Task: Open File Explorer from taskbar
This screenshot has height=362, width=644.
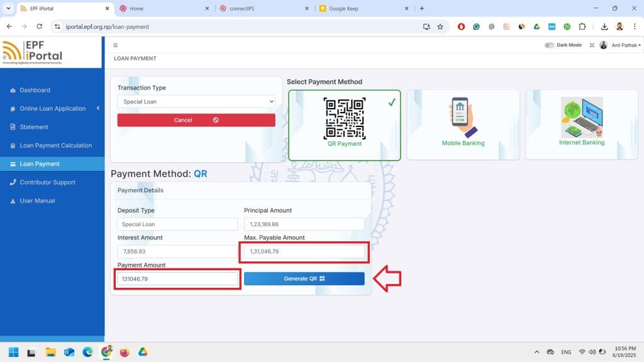Action: 50,352
